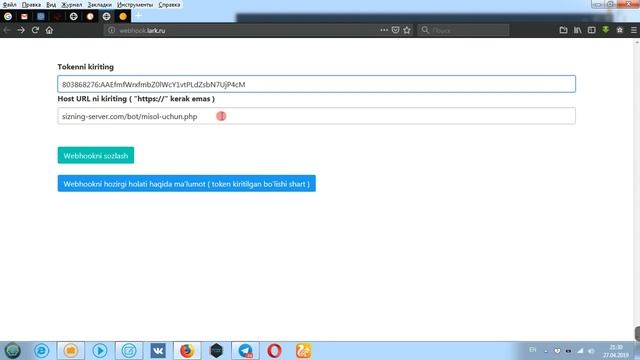Click the Webhookni sozlash button
The width and height of the screenshot is (640, 360).
[96, 156]
